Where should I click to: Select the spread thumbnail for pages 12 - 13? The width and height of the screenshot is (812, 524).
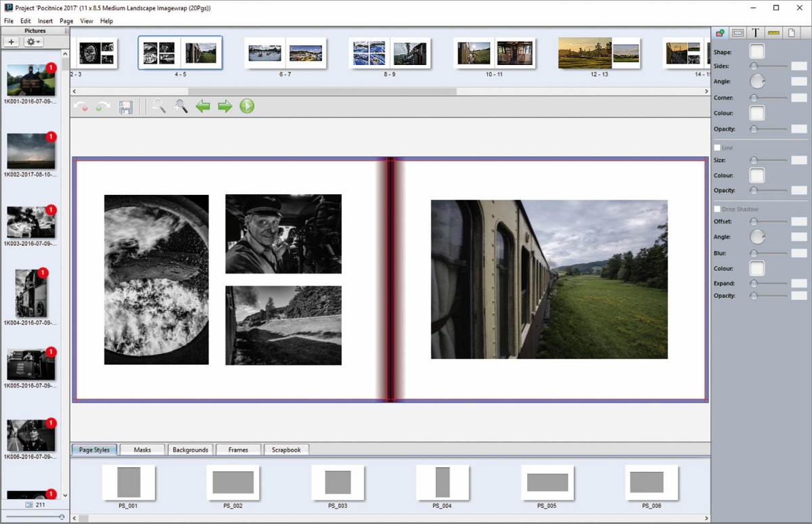(x=599, y=53)
